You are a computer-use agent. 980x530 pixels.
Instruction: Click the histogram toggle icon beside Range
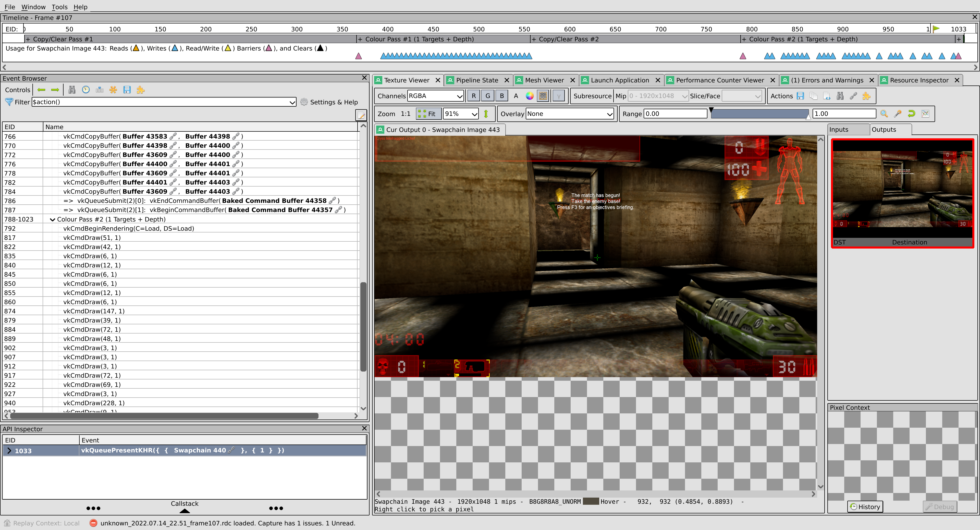click(x=925, y=113)
